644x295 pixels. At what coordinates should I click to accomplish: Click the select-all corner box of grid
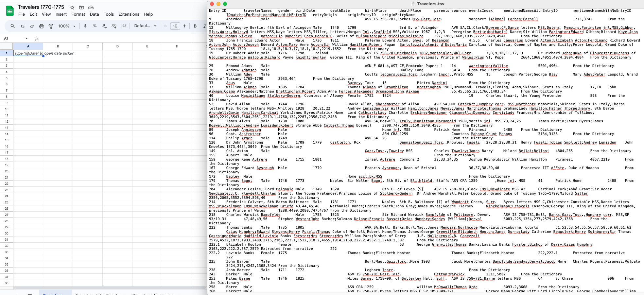tap(7, 46)
